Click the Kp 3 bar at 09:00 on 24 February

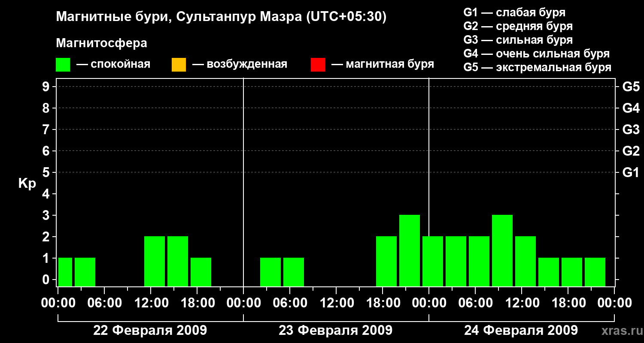[502, 250]
